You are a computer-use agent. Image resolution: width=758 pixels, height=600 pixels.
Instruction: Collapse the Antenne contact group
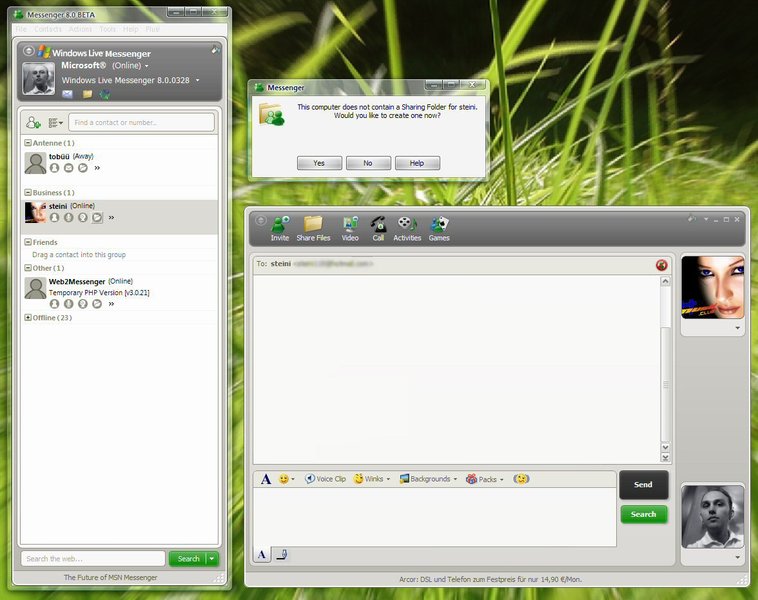[28, 143]
